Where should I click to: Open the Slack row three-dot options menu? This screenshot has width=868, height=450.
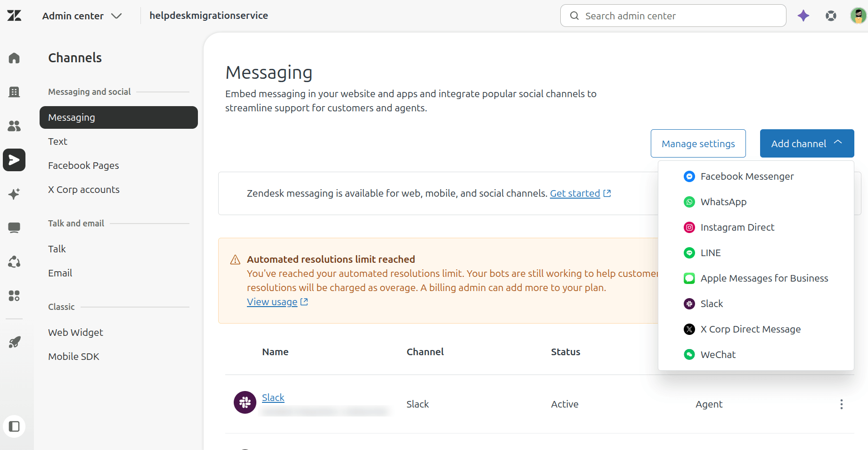[842, 404]
